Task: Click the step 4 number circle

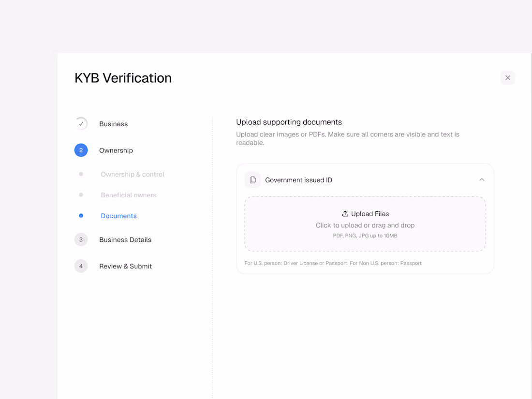Action: coord(81,266)
